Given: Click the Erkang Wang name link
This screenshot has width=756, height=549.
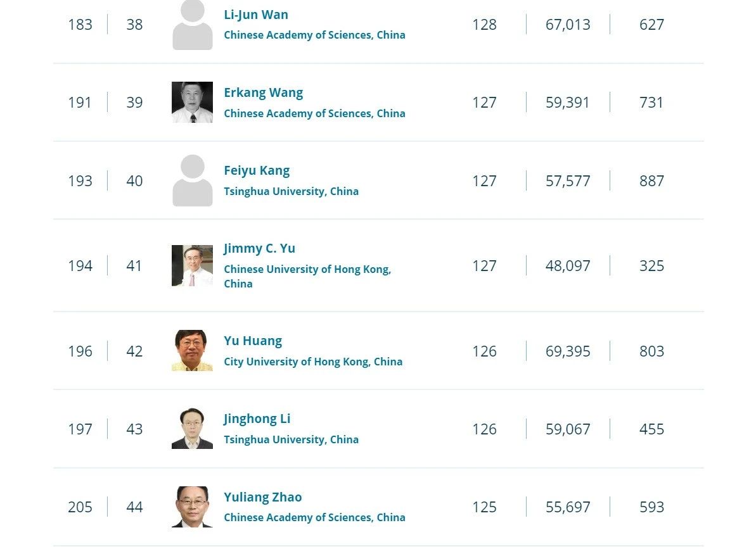Looking at the screenshot, I should click(x=263, y=92).
